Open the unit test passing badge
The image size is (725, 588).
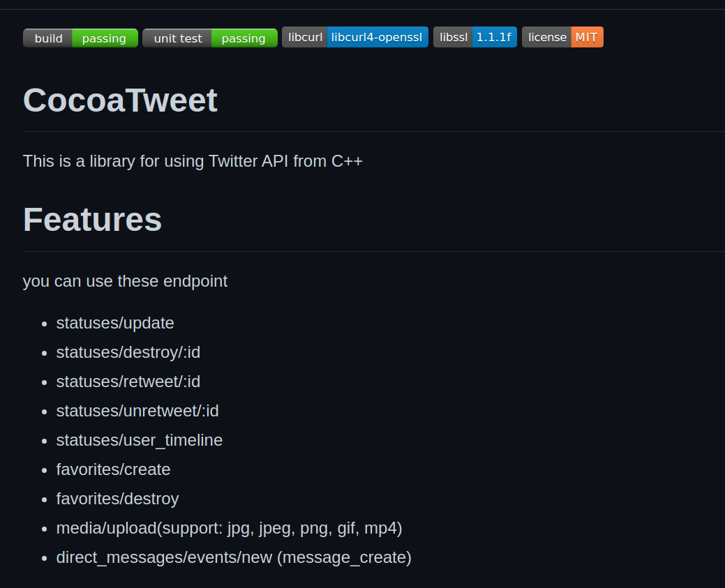(x=210, y=38)
